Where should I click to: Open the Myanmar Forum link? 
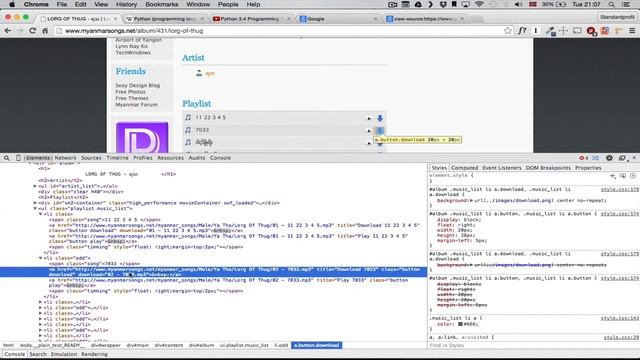136,104
